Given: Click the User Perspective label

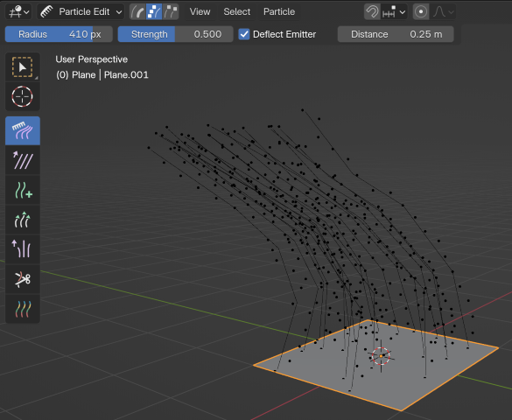Looking at the screenshot, I should pyautogui.click(x=91, y=59).
